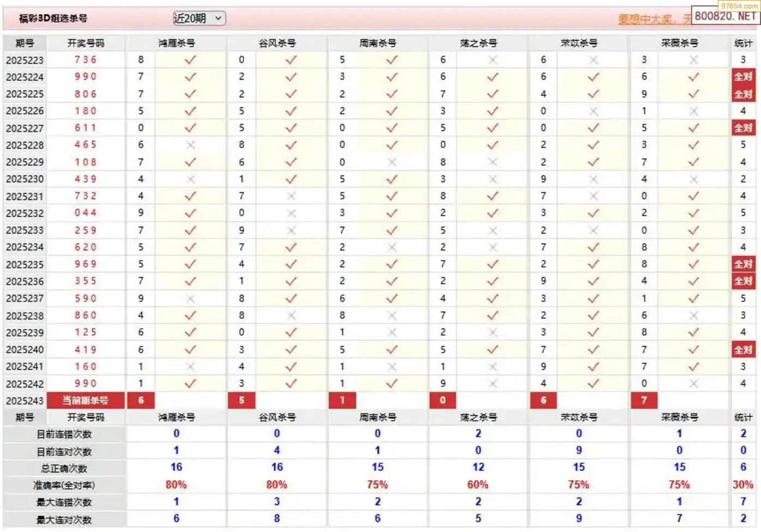
Task: Click total correct count 12 in the 总正确次数 row
Action: click(x=478, y=468)
